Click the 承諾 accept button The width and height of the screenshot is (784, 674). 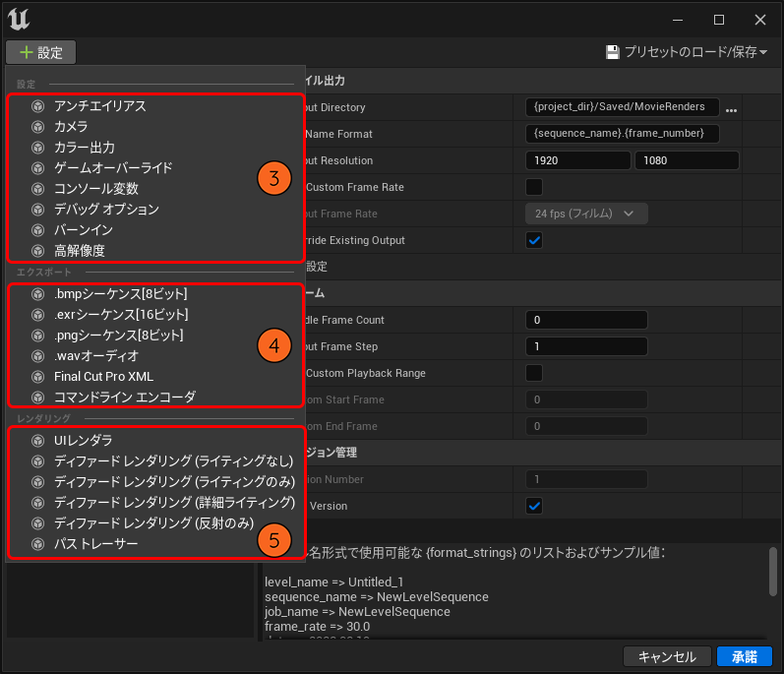click(x=745, y=656)
